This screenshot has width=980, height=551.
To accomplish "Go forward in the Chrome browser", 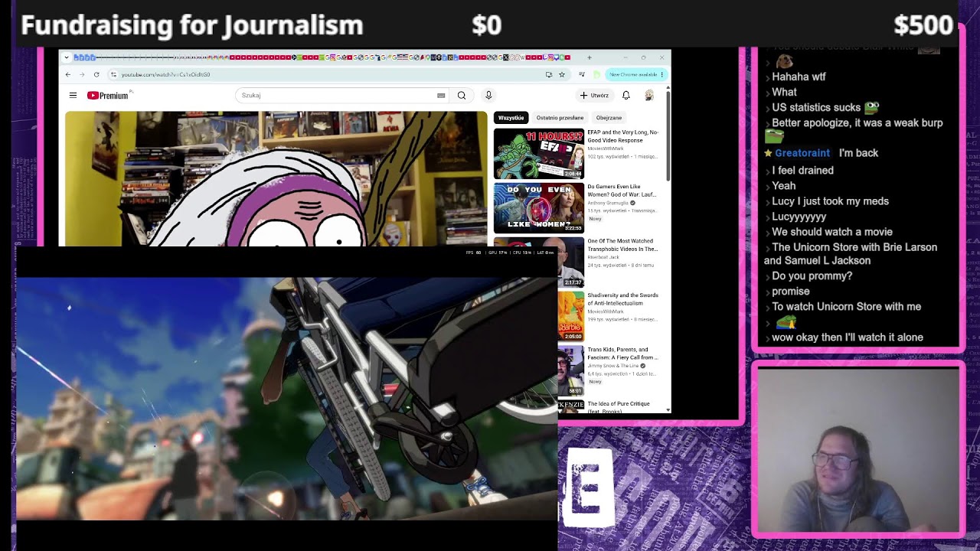I will [x=82, y=74].
